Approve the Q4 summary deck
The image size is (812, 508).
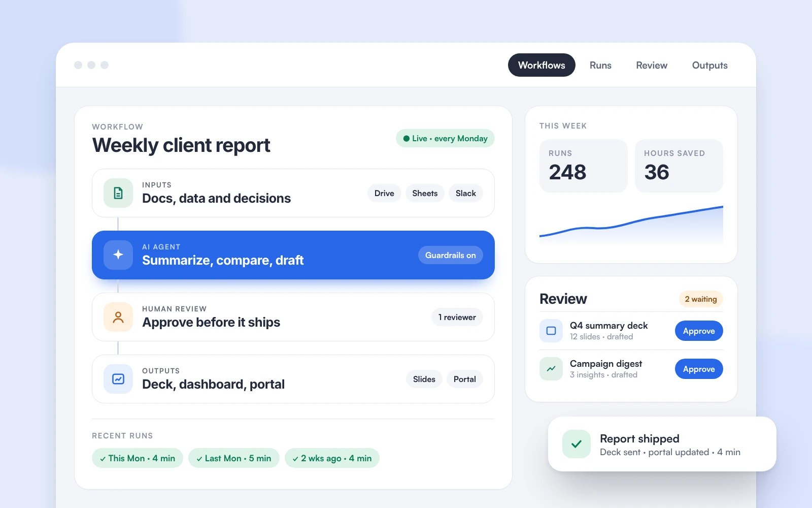tap(699, 331)
